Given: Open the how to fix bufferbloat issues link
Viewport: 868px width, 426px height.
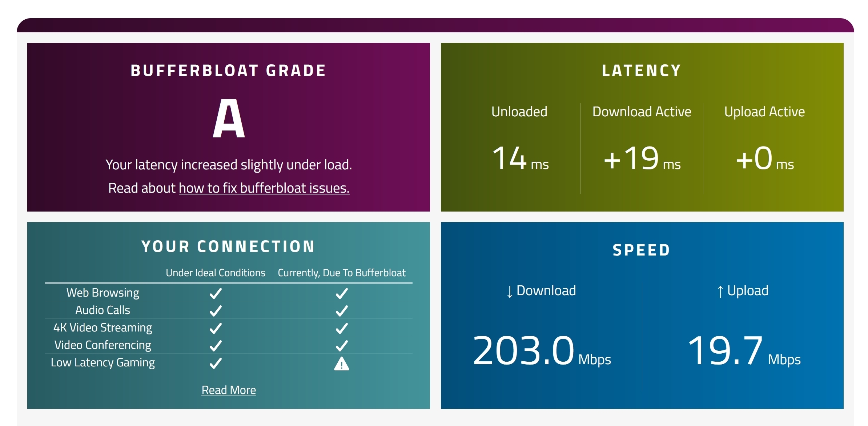Looking at the screenshot, I should pos(264,188).
